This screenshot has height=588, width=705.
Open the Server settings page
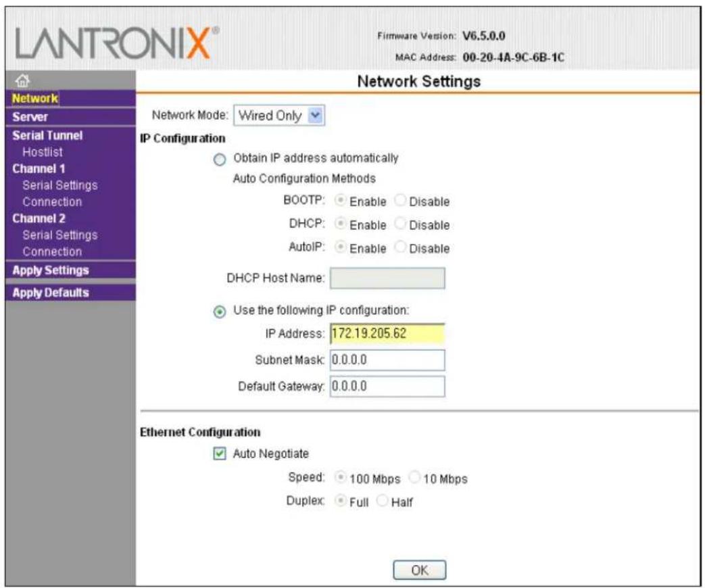(30, 117)
